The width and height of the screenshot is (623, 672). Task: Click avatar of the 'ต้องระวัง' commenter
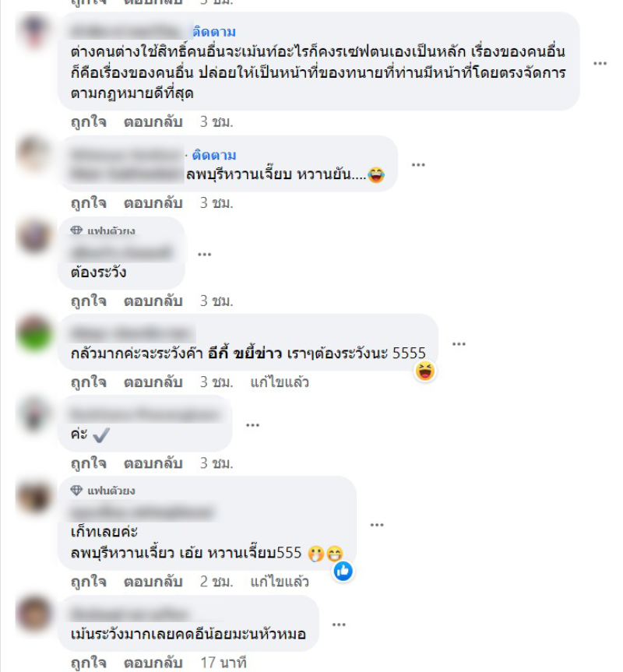coord(34,236)
